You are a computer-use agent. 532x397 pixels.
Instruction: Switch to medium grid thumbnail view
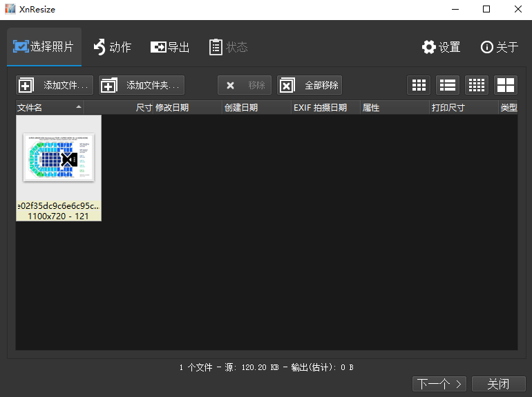pos(419,85)
